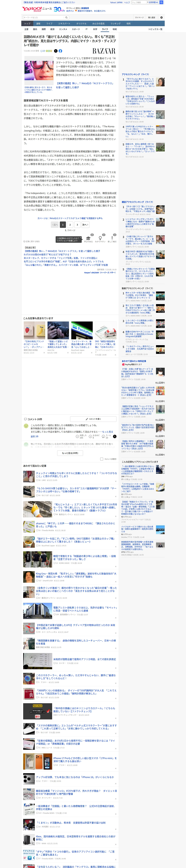
Task: Click the Yahoo 30th anniversary logo
Action: 59,9
